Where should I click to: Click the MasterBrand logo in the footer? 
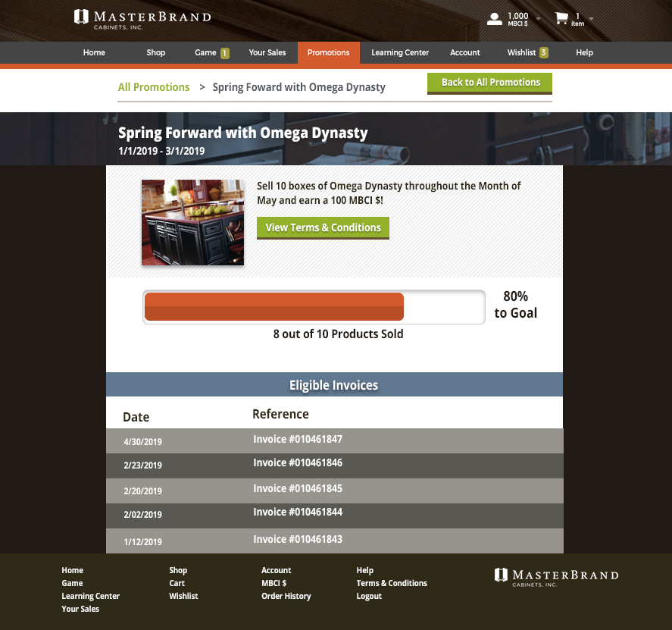coord(556,577)
